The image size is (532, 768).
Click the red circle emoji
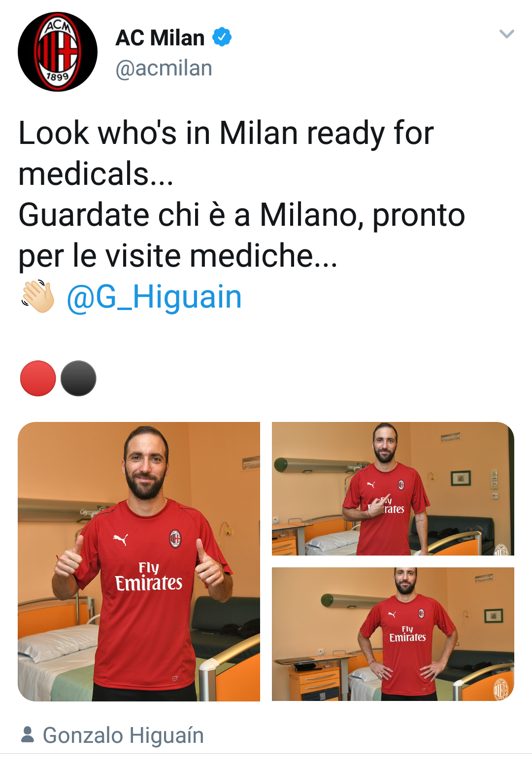pyautogui.click(x=38, y=378)
